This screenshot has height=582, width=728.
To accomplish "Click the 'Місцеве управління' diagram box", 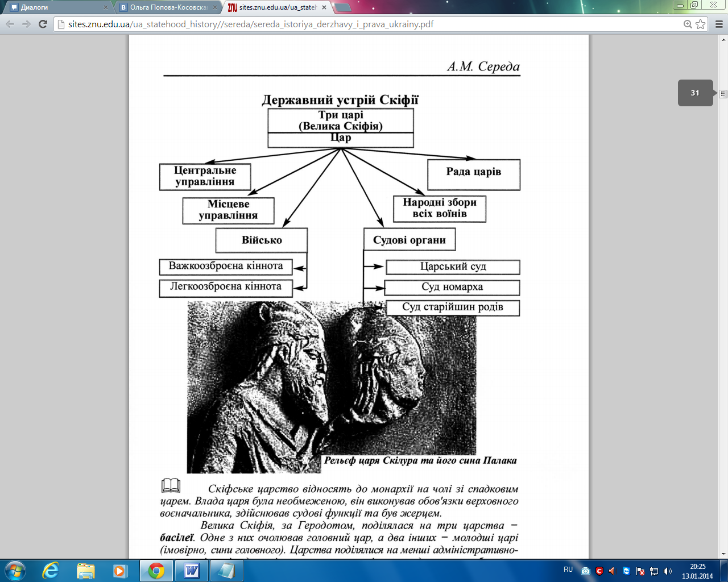I will point(228,210).
